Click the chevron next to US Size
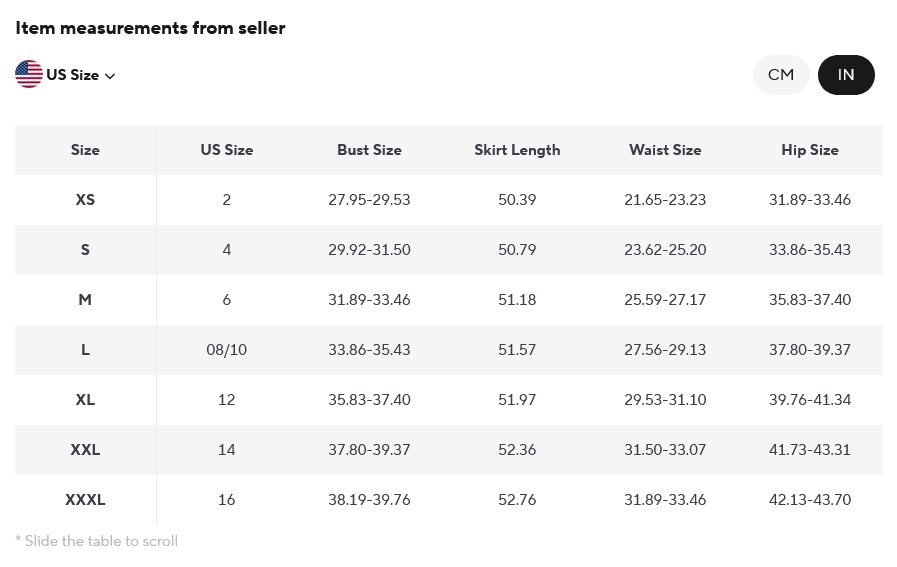 point(110,76)
